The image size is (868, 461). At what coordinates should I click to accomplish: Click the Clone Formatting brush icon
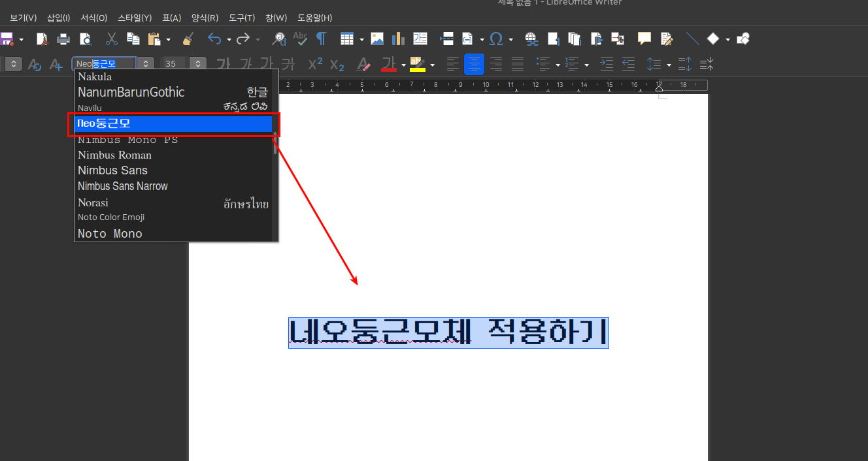click(188, 39)
